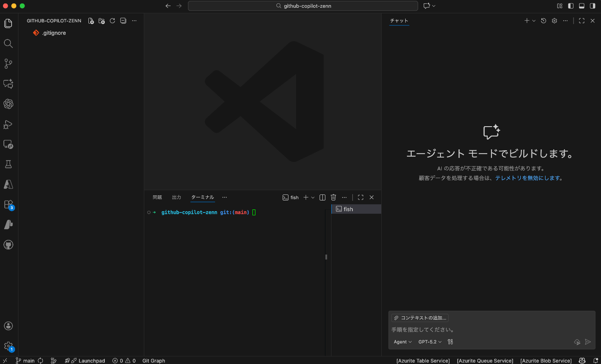601x364 pixels.
Task: Click the main branch status item
Action: point(25,361)
